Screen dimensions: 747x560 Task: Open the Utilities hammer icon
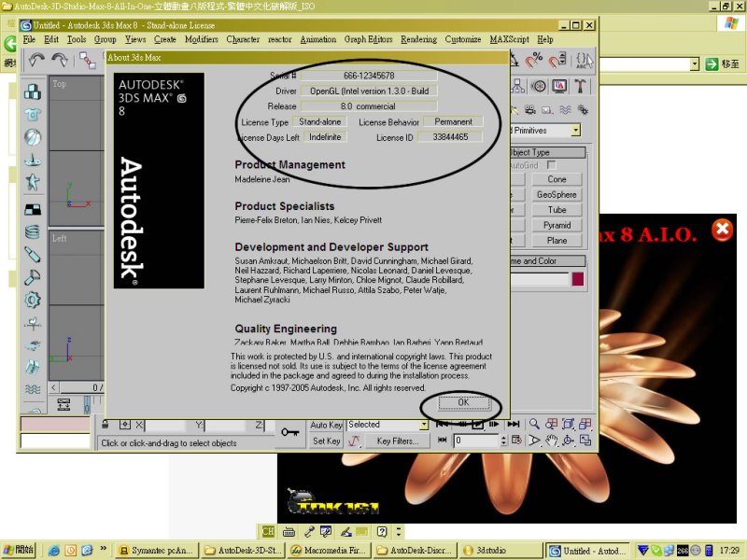(580, 86)
